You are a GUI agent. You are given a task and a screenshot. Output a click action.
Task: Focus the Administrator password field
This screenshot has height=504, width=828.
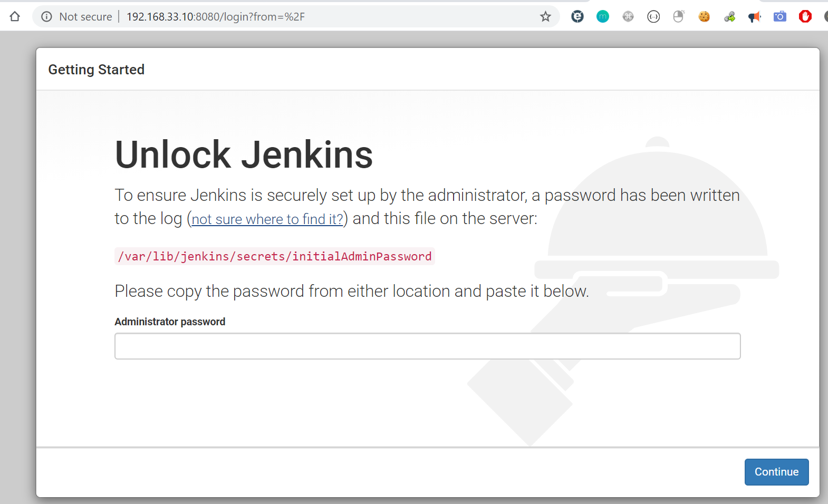(x=427, y=346)
